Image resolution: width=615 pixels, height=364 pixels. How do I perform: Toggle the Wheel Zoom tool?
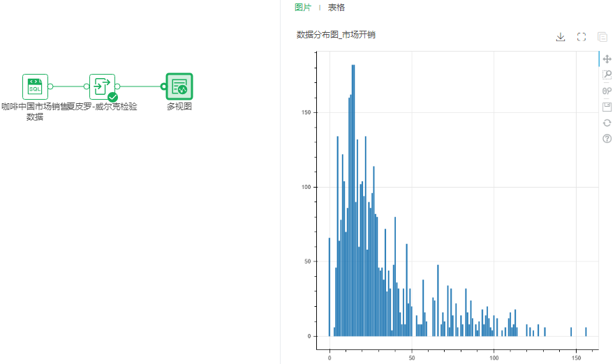(x=607, y=91)
